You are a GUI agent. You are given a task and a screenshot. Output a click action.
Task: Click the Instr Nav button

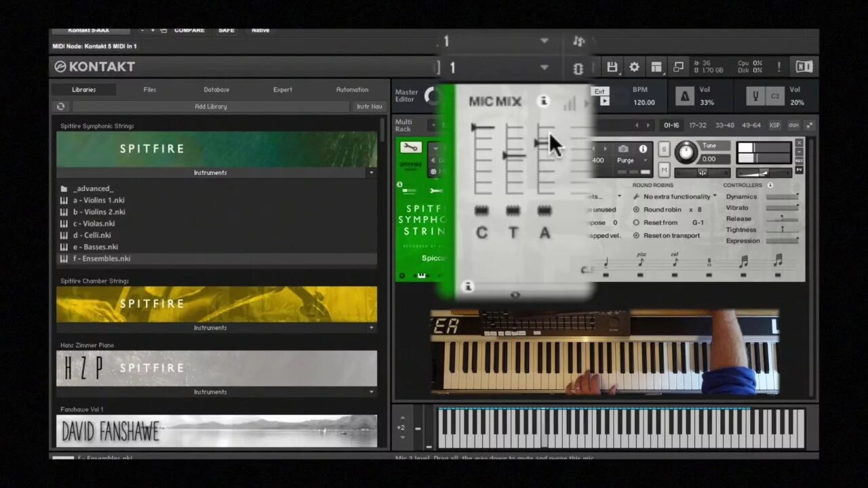pyautogui.click(x=370, y=106)
